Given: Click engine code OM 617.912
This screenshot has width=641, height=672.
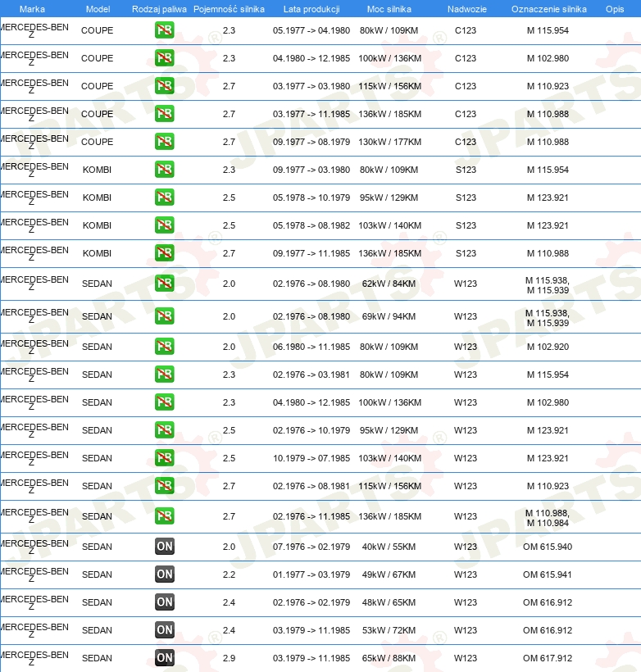Looking at the screenshot, I should tap(548, 658).
